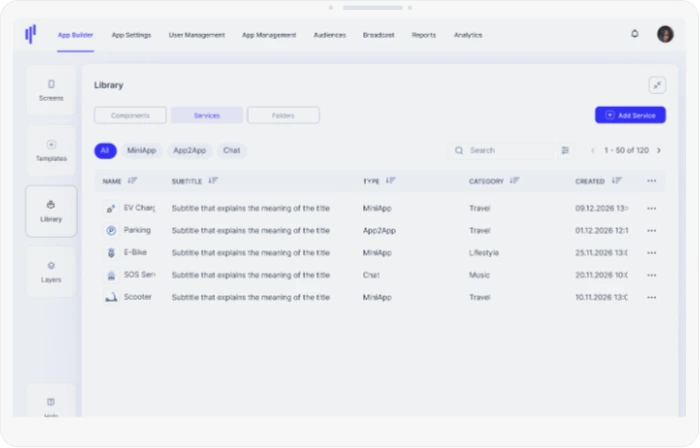
Task: Open the notifications bell icon
Action: tap(634, 34)
